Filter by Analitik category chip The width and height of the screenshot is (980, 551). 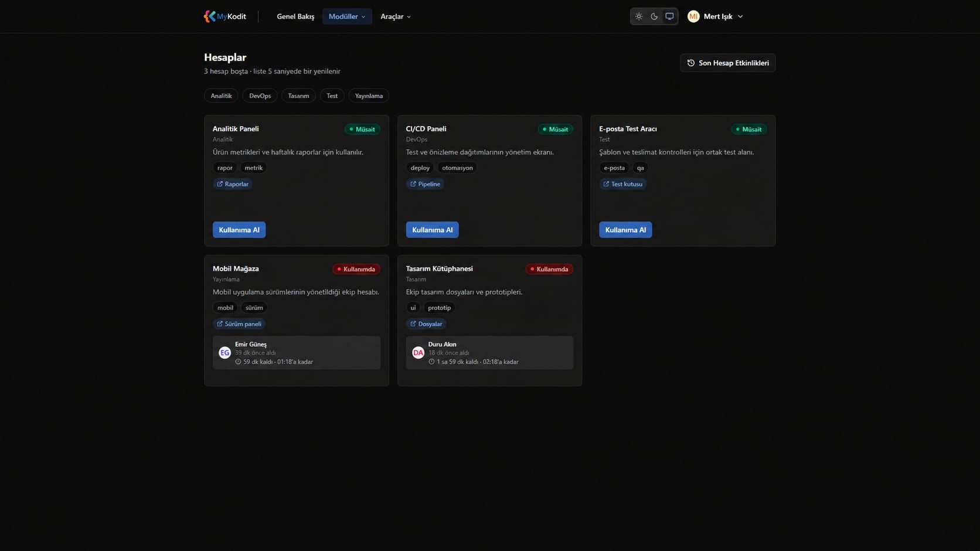click(221, 96)
